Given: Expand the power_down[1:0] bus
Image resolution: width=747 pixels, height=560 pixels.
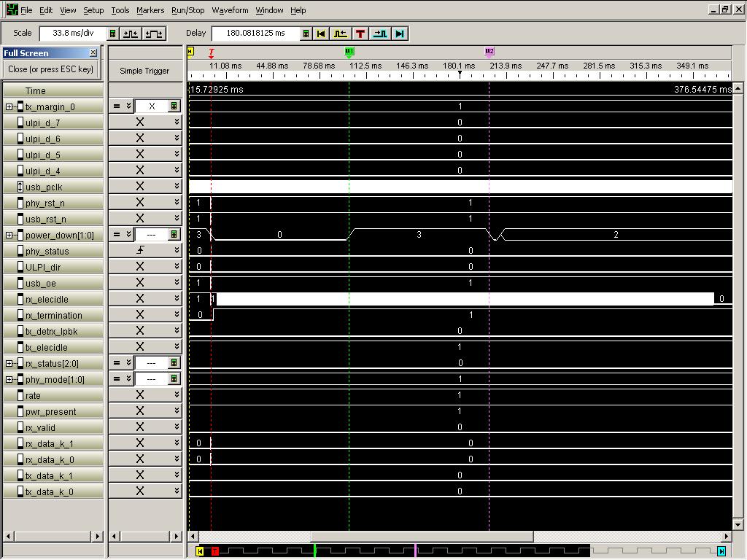Looking at the screenshot, I should (x=9, y=236).
